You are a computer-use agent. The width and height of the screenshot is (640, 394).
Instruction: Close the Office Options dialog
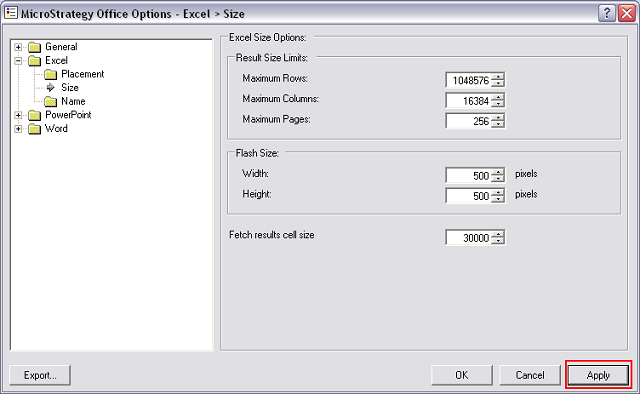[626, 13]
